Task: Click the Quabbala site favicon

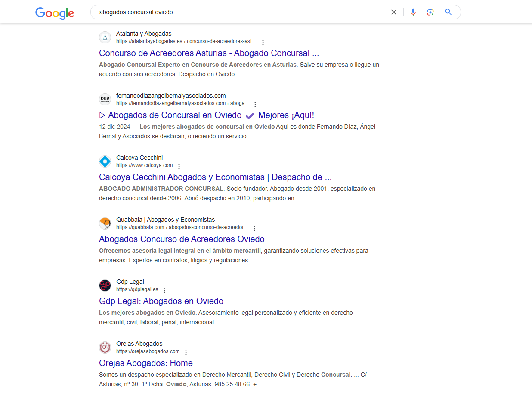Action: [x=105, y=223]
